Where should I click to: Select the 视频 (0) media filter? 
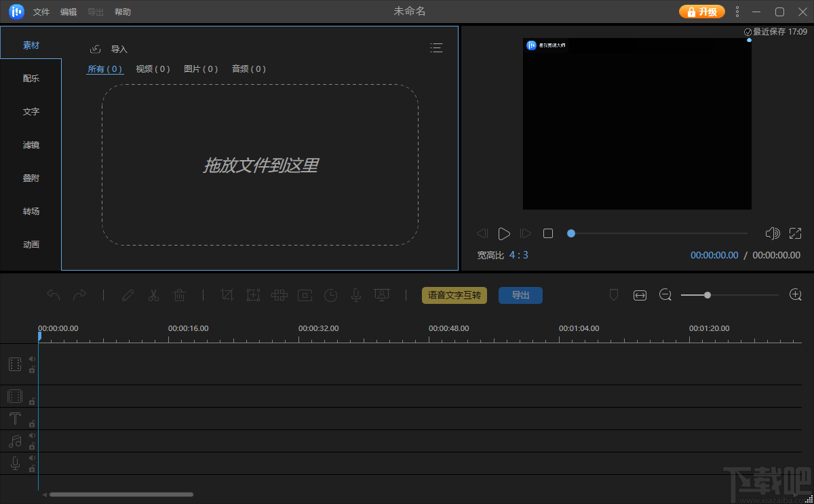click(153, 69)
